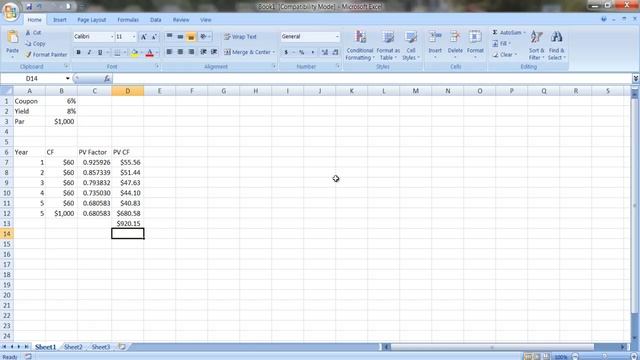The height and width of the screenshot is (360, 640).
Task: Open Format as Table gallery
Action: tap(388, 45)
